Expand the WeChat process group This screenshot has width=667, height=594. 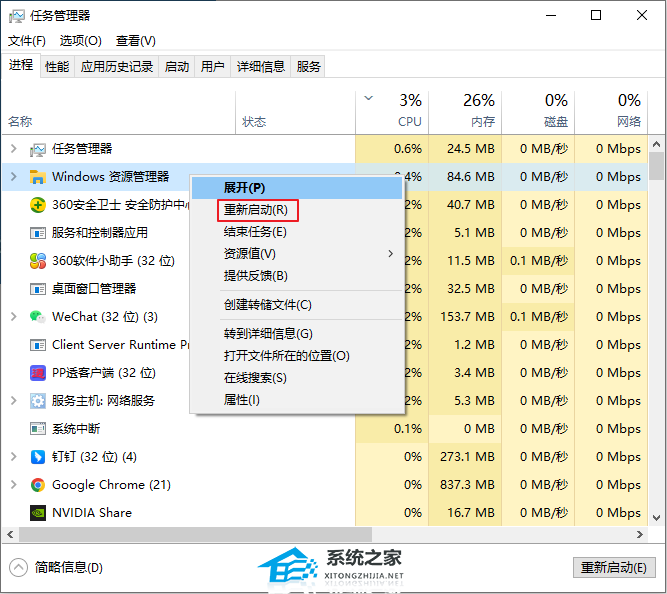click(14, 317)
